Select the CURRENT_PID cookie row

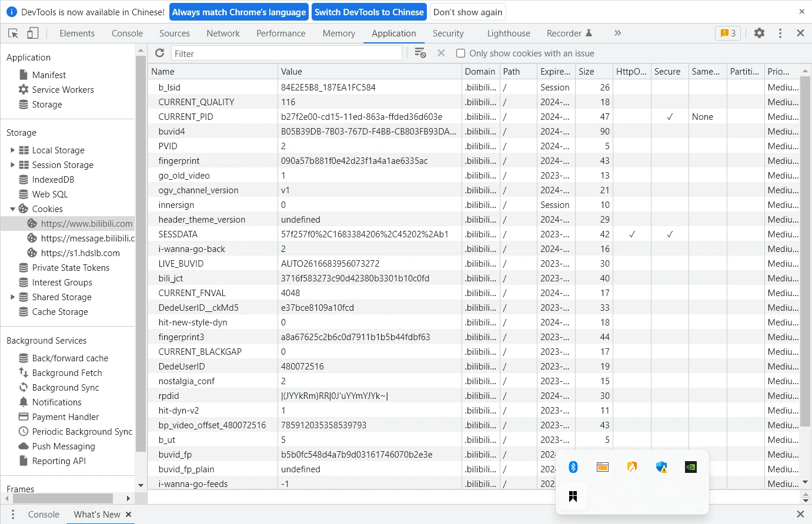point(473,117)
